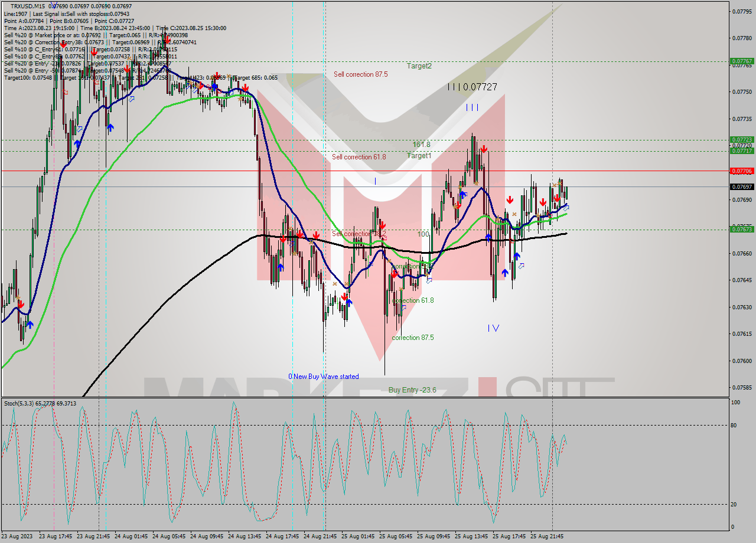This screenshot has height=543, width=756.
Task: Click hollow blue arrow beside correction 61.8 label
Action: (x=403, y=308)
